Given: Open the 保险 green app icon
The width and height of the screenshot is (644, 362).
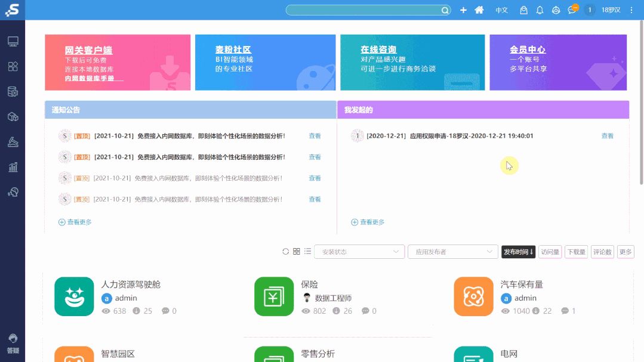Looking at the screenshot, I should [274, 296].
